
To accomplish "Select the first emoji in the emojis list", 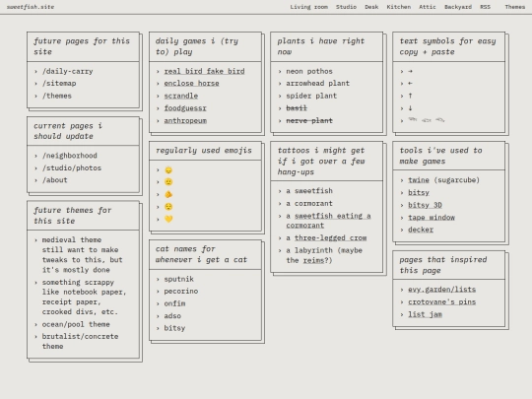I will pyautogui.click(x=168, y=170).
